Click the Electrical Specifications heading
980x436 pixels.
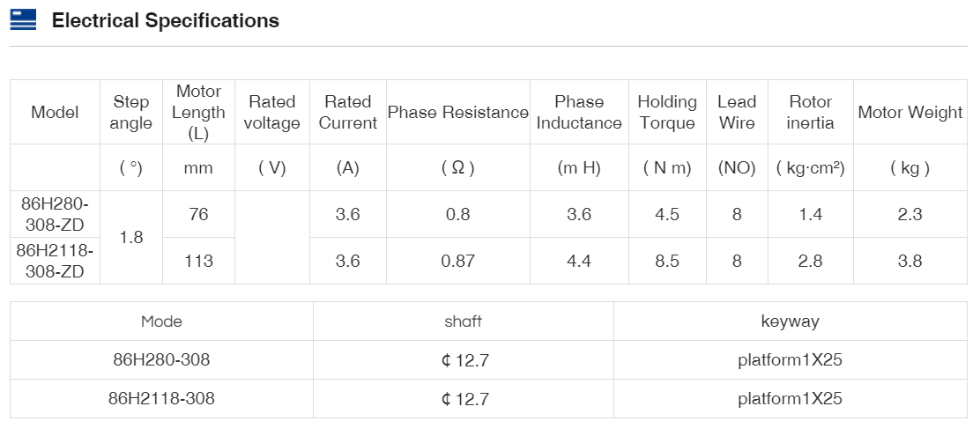click(x=165, y=21)
